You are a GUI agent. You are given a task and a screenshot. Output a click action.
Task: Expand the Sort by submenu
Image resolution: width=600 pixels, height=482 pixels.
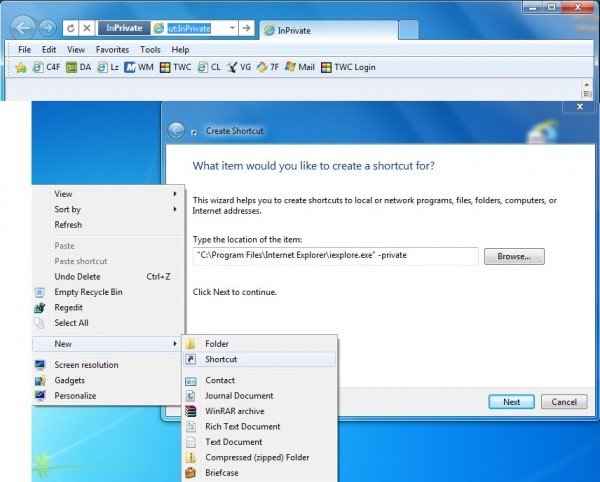coord(109,209)
